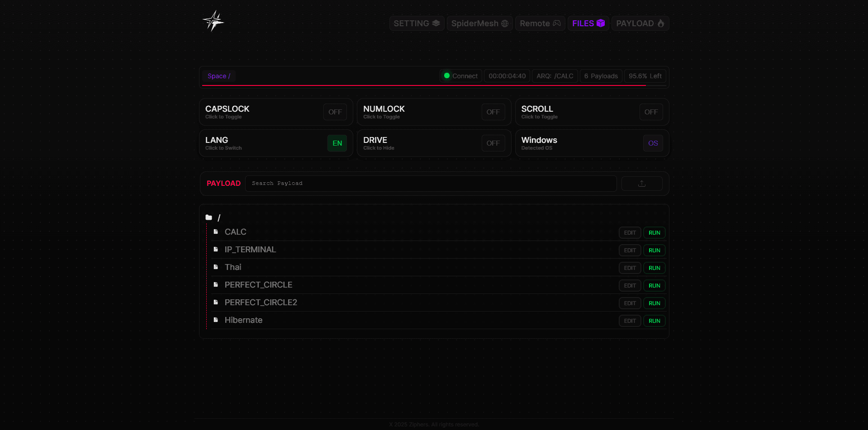Screen dimensions: 868x430
Task: Open the SETTING tab
Action: pyautogui.click(x=416, y=24)
